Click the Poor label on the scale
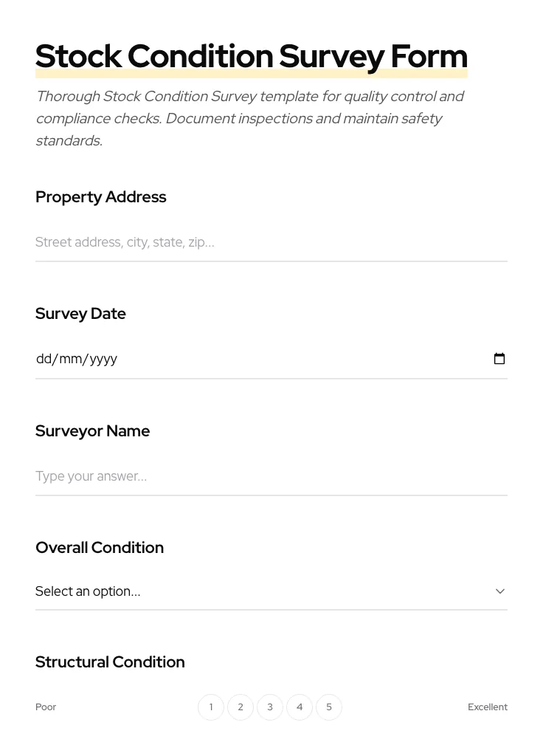Screen dimensions: 543x756 [x=46, y=707]
